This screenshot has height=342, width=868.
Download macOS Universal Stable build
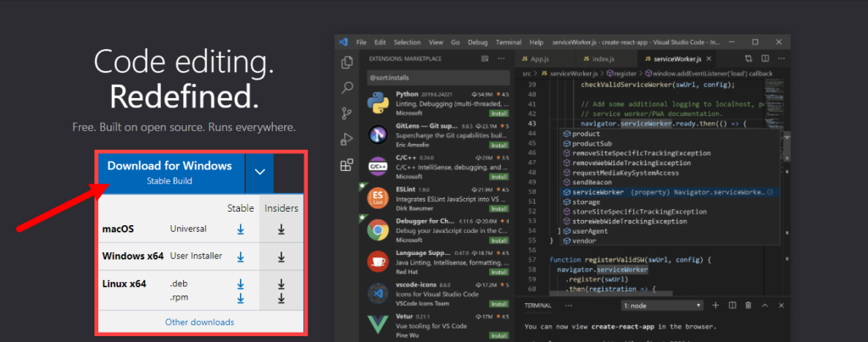(240, 229)
